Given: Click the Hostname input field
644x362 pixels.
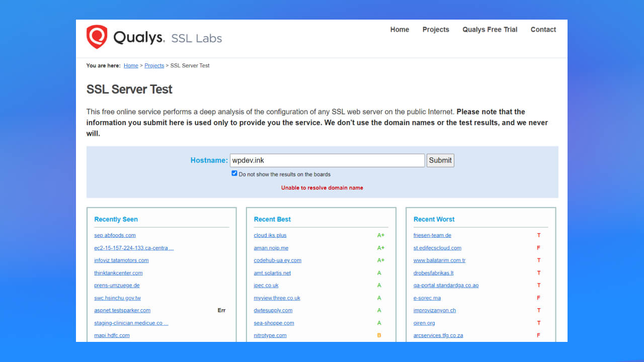Looking at the screenshot, I should (x=328, y=160).
